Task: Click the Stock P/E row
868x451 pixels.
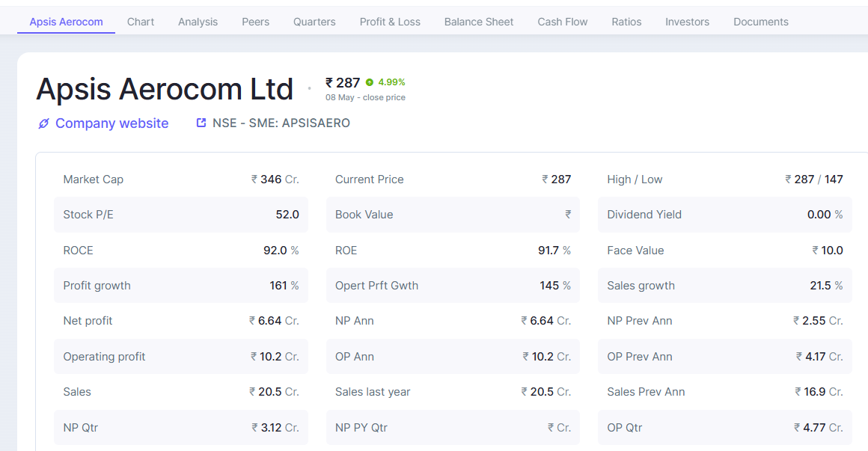Action: [x=181, y=215]
